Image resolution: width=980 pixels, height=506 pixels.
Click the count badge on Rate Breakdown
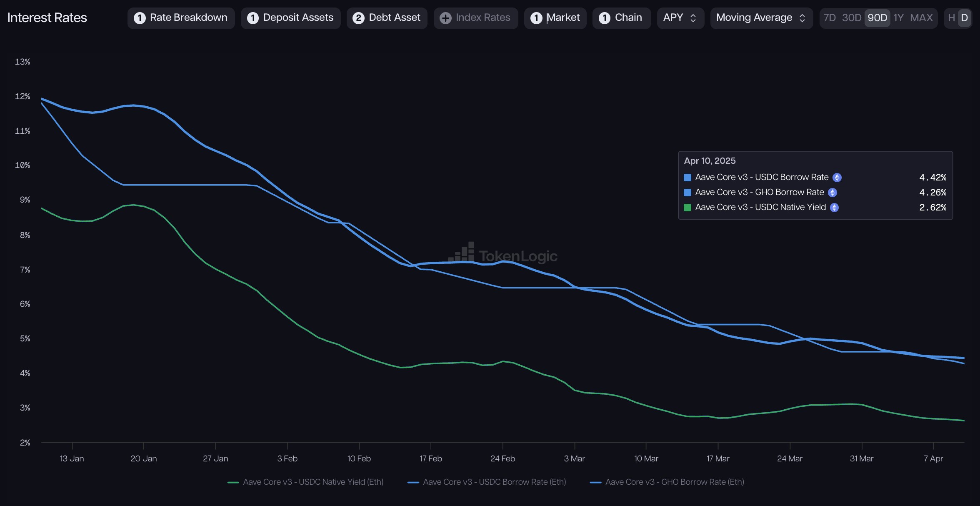tap(140, 18)
